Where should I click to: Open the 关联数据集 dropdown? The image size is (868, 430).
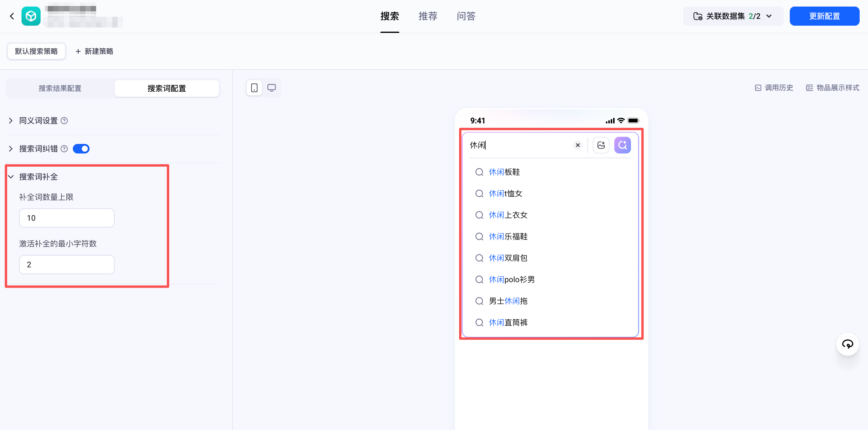coord(733,16)
